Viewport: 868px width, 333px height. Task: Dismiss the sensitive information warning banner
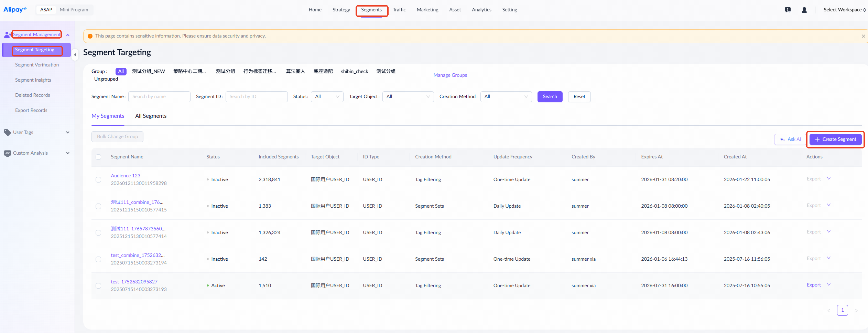(863, 36)
